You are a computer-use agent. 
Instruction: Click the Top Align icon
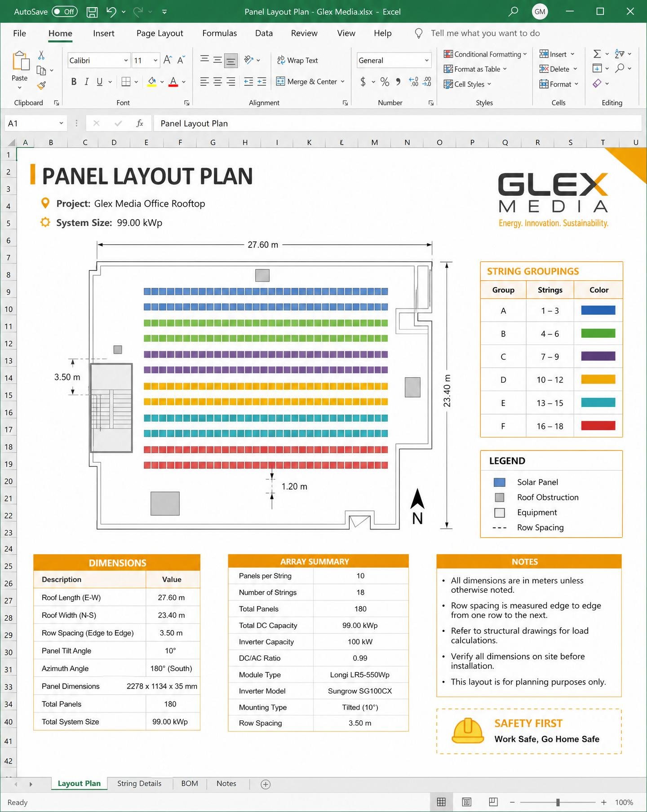tap(204, 59)
